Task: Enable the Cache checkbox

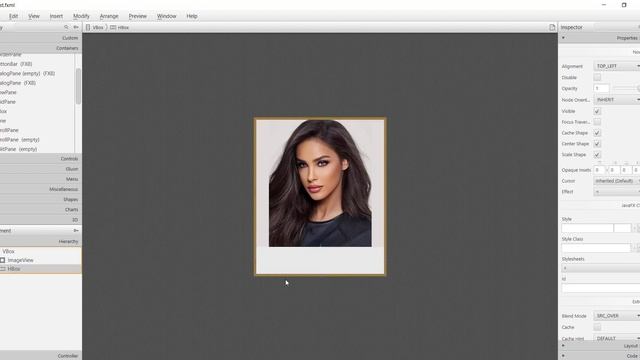Action: pyautogui.click(x=597, y=327)
